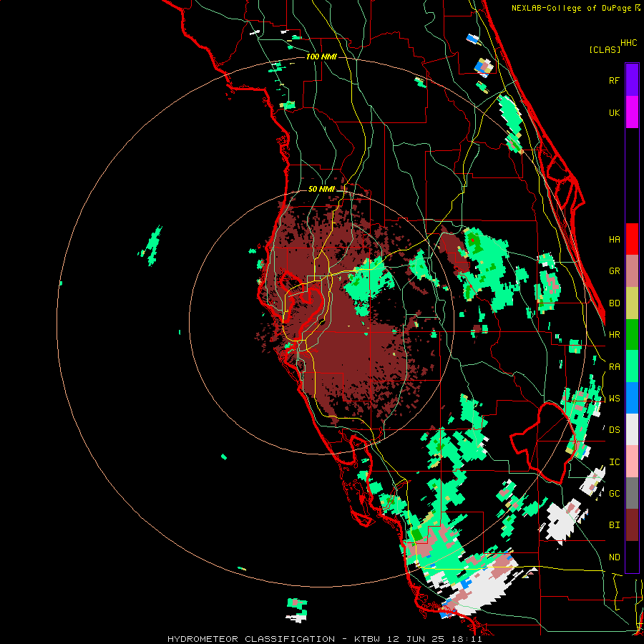Screen dimensions: 644x644
Task: Click the GR pink-brown legend swatch
Action: (x=632, y=271)
